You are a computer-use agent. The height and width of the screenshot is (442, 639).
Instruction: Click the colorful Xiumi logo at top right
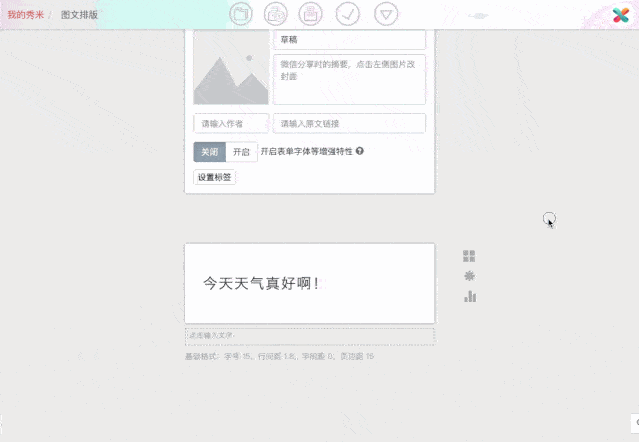point(621,15)
